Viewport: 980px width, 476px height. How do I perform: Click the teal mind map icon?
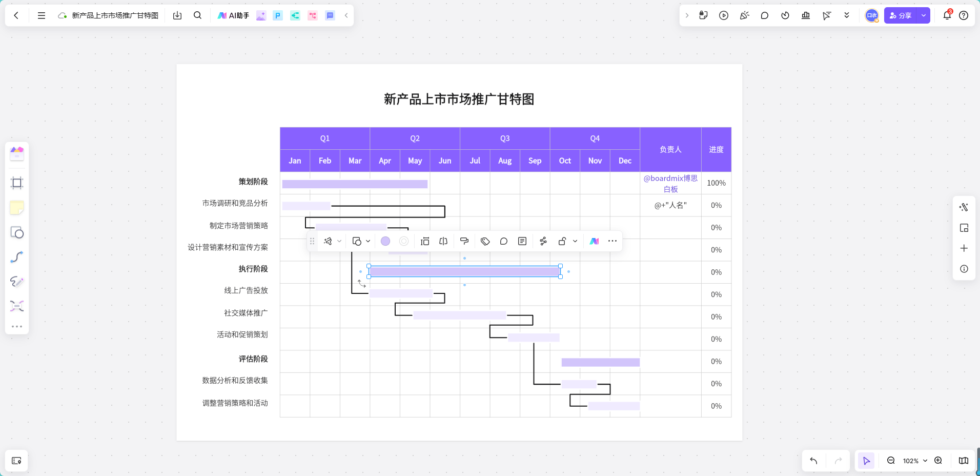click(x=295, y=15)
